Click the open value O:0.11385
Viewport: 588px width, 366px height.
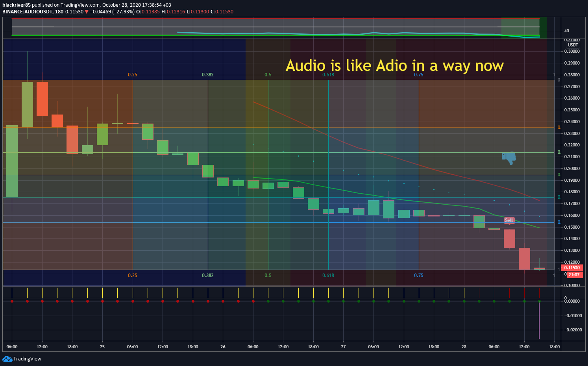pyautogui.click(x=148, y=12)
